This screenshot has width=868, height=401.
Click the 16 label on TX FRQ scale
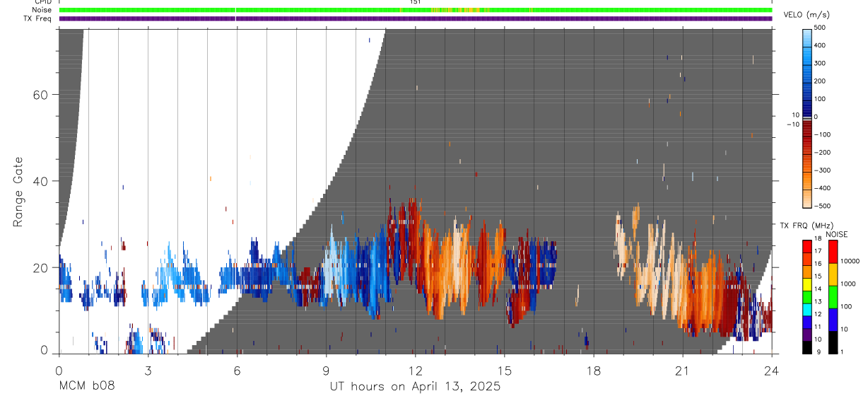pyautogui.click(x=818, y=264)
